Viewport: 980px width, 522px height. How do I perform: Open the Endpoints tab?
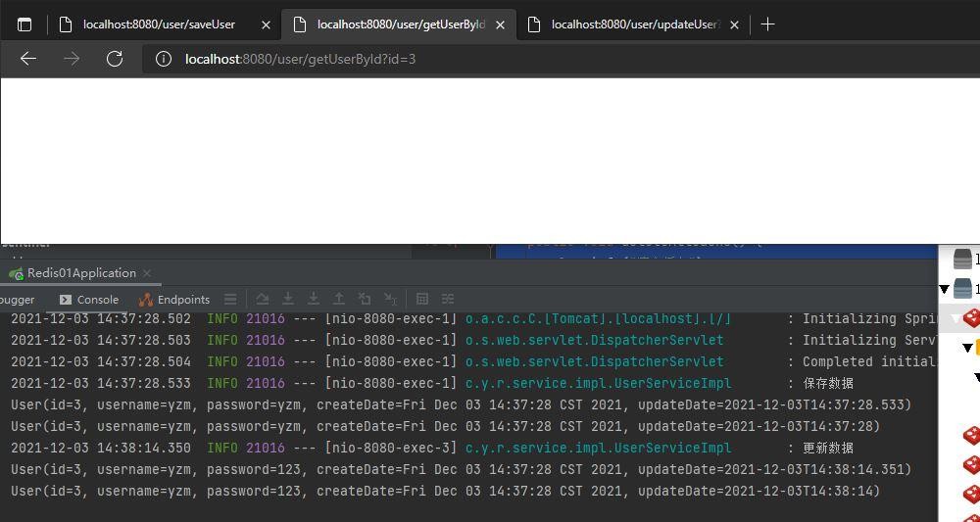click(x=174, y=300)
